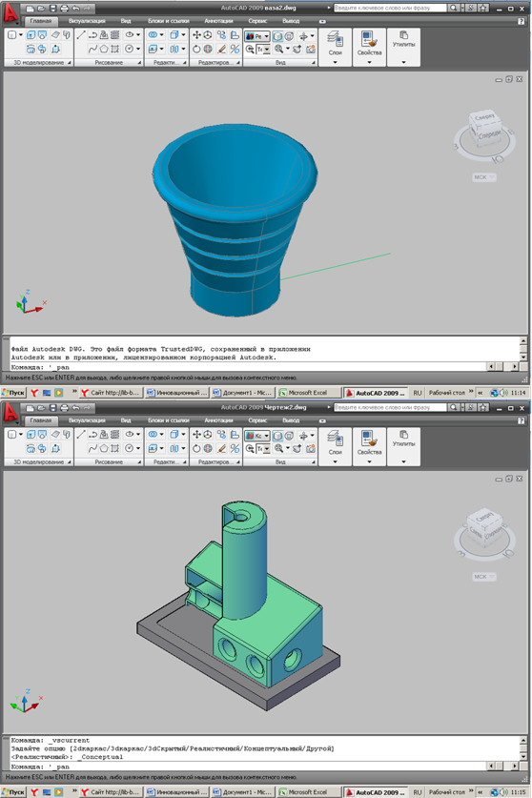Click search field in ваза2.dwg title bar

(x=390, y=9)
